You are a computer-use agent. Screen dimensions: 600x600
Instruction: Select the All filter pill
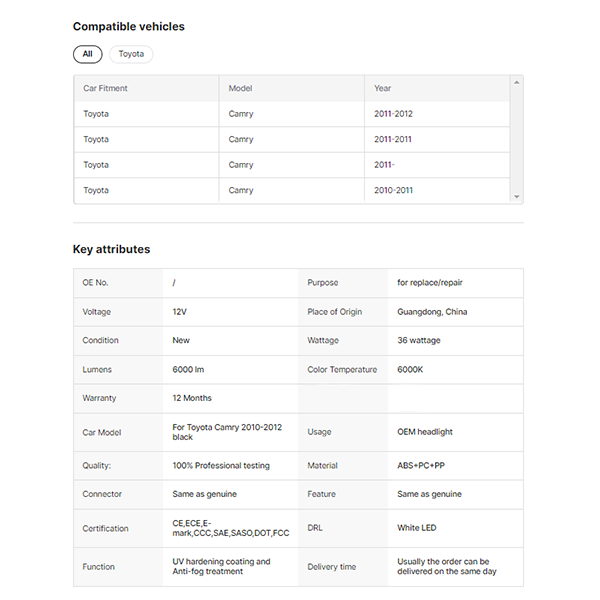coord(87,54)
